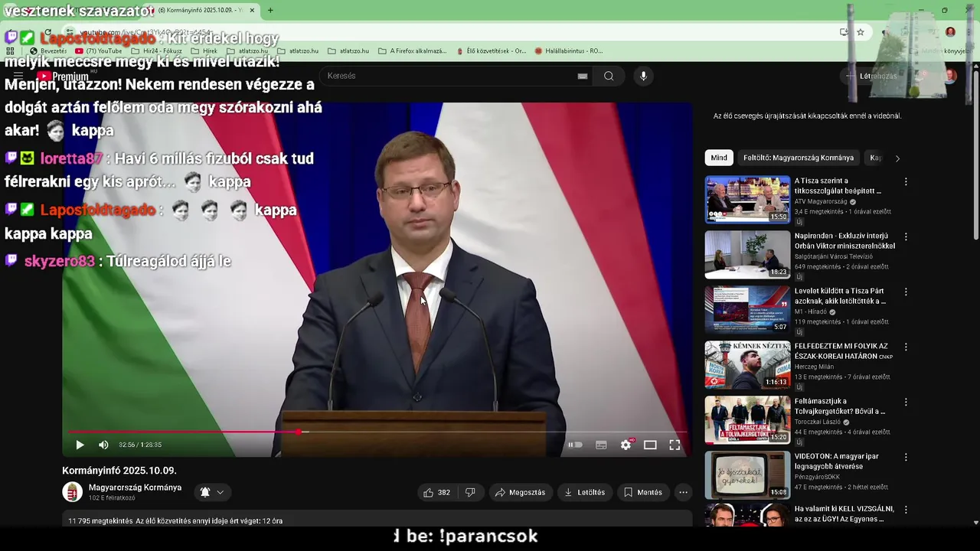This screenshot has height=551, width=980.
Task: Open notification bell dropdown for channel
Action: (x=212, y=492)
